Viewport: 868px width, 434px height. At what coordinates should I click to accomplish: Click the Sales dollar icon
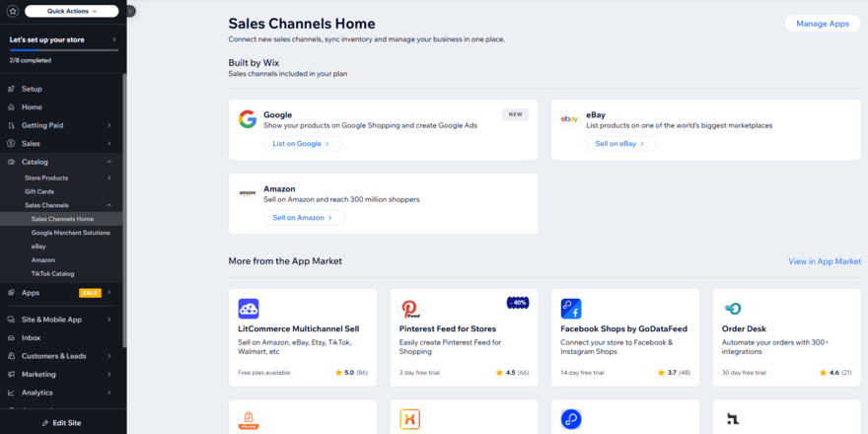click(12, 143)
